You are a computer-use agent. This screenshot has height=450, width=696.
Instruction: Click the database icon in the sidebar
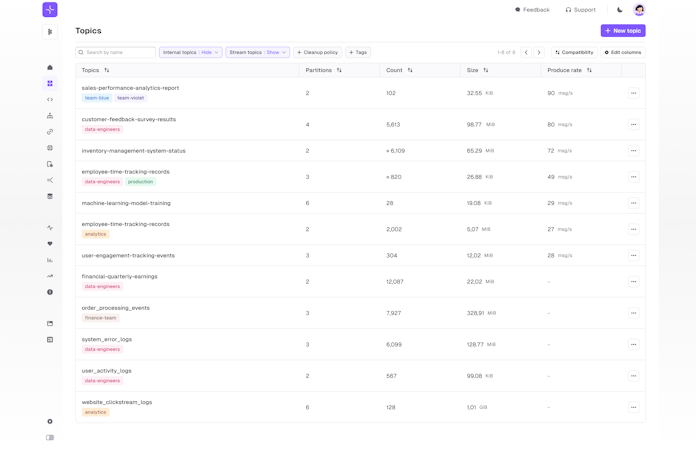50,196
